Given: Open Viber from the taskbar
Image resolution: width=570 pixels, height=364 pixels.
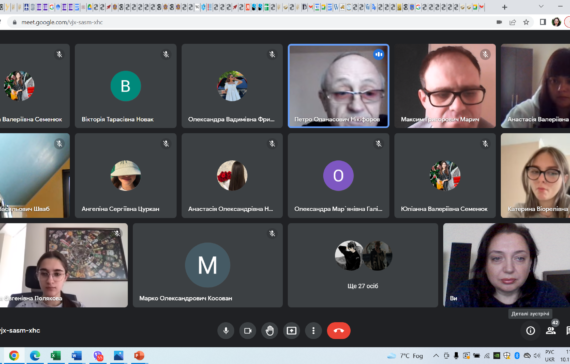Looking at the screenshot, I should coord(98,355).
